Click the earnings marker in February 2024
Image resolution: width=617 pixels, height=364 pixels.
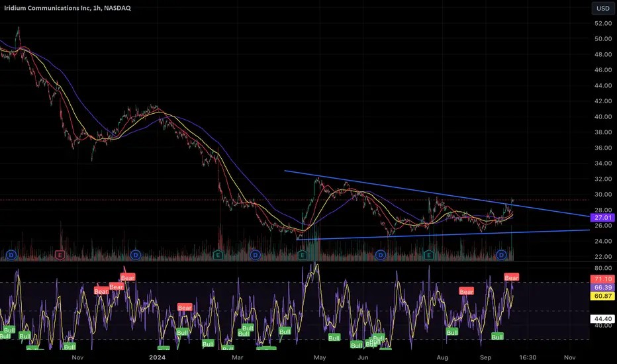(218, 255)
